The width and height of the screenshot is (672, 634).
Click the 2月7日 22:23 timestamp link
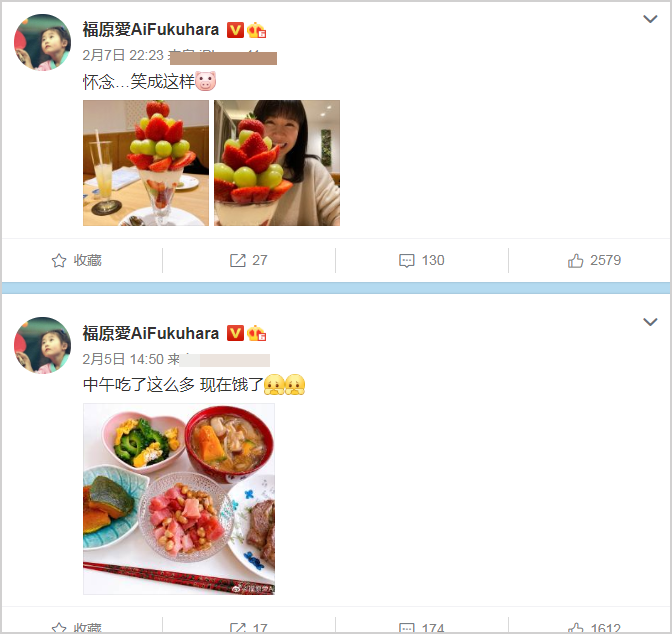point(123,55)
